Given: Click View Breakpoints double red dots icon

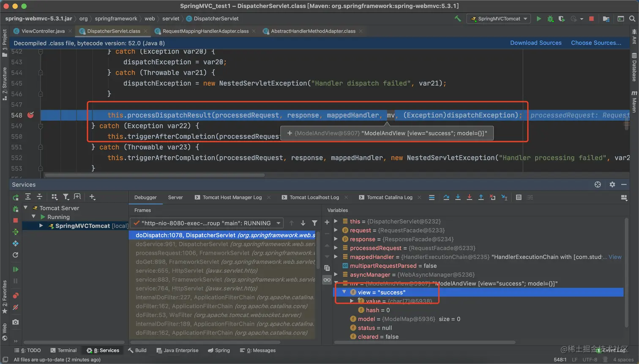Looking at the screenshot, I should (16, 296).
